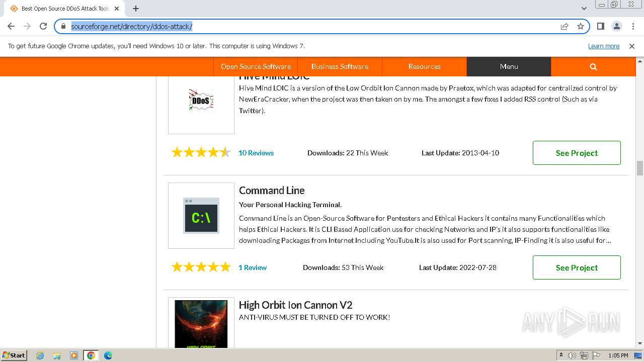Screen dimensions: 644x362
Task: Open Chrome side panel
Action: [601, 26]
